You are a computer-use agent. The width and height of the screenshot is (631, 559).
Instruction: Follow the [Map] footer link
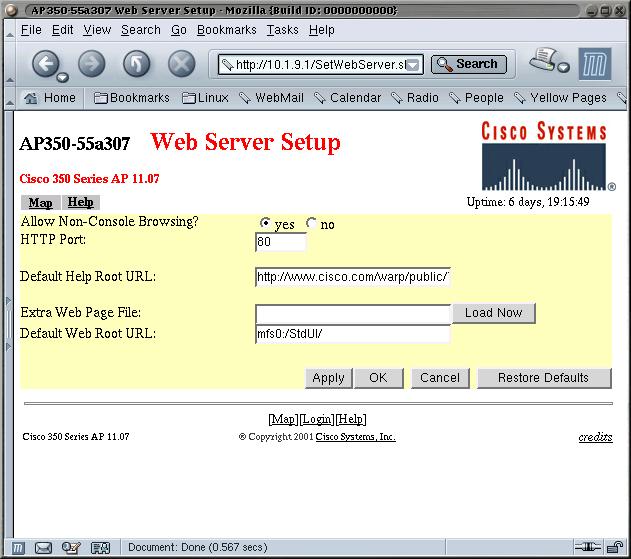pos(283,419)
